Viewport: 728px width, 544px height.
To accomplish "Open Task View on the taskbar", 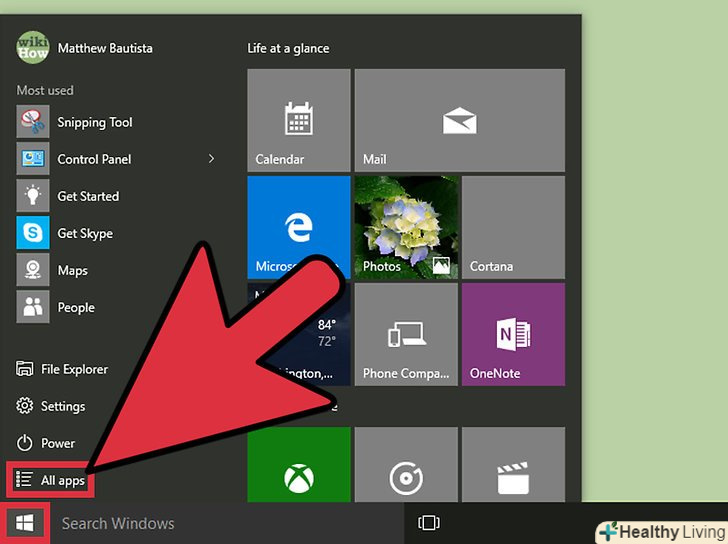I will (x=429, y=523).
